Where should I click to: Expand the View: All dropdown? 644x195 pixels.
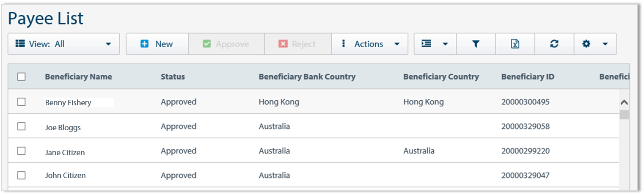tap(63, 44)
